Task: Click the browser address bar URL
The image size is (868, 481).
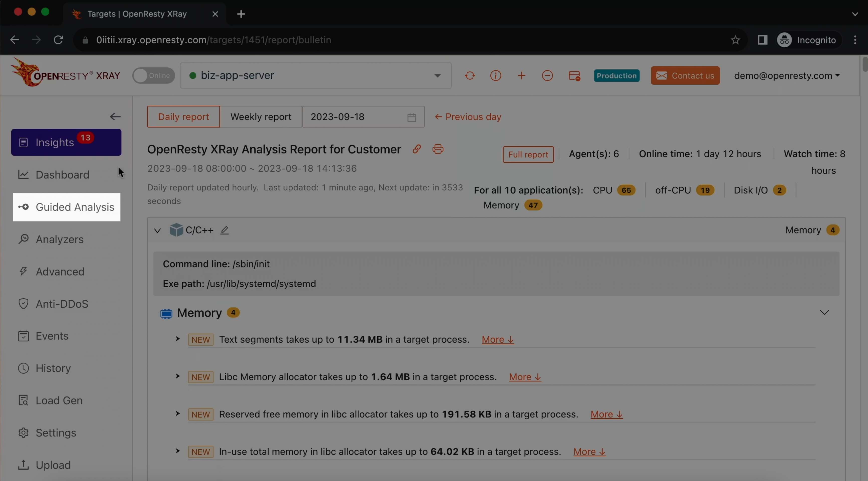Action: [213, 40]
